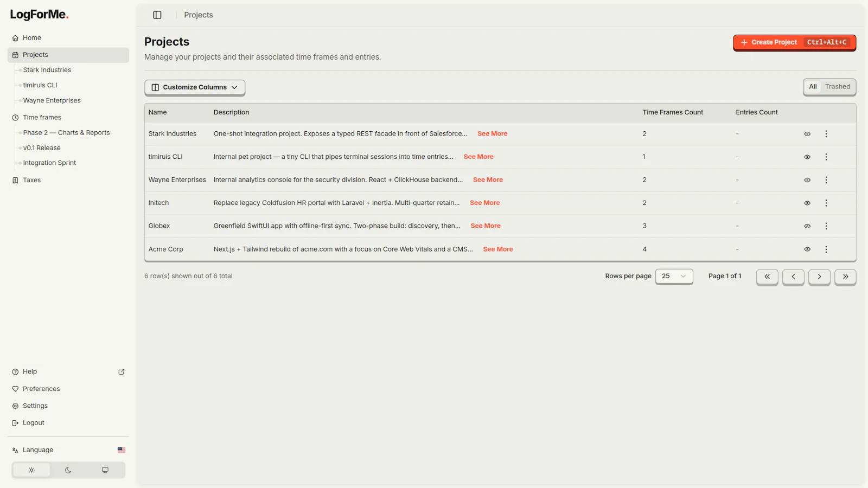The height and width of the screenshot is (488, 868).
Task: Select the All filter tab
Action: [x=813, y=87]
